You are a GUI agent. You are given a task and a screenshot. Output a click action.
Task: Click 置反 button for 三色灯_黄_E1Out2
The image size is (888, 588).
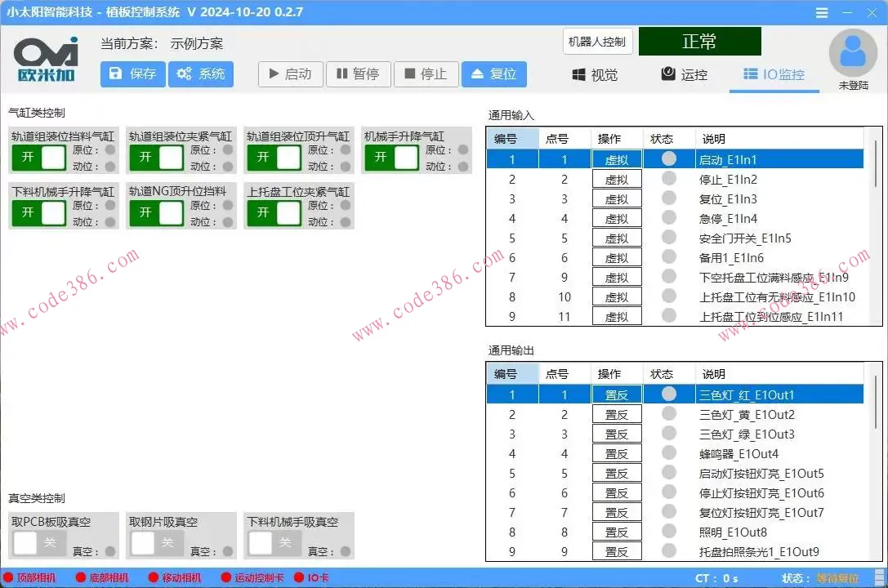coord(617,415)
